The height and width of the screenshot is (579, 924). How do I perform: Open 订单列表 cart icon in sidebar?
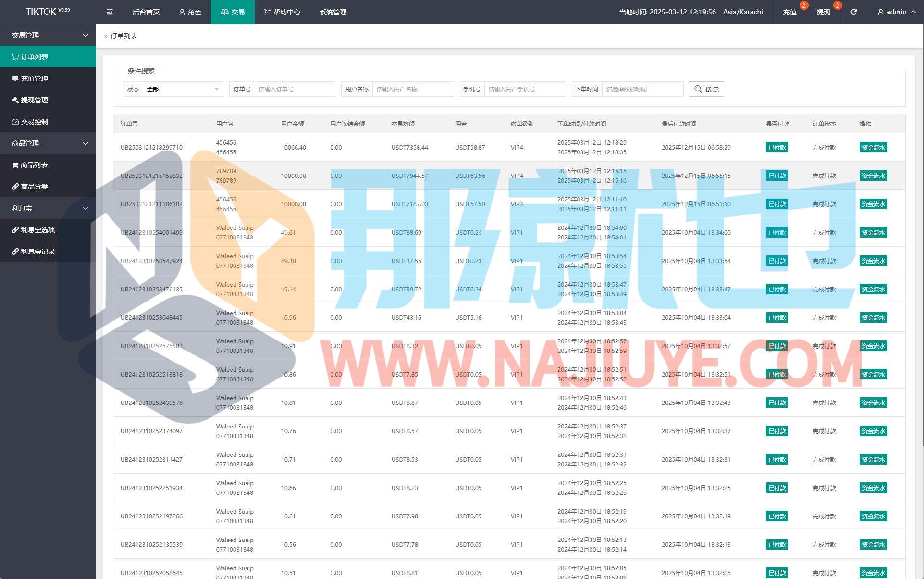coord(15,57)
